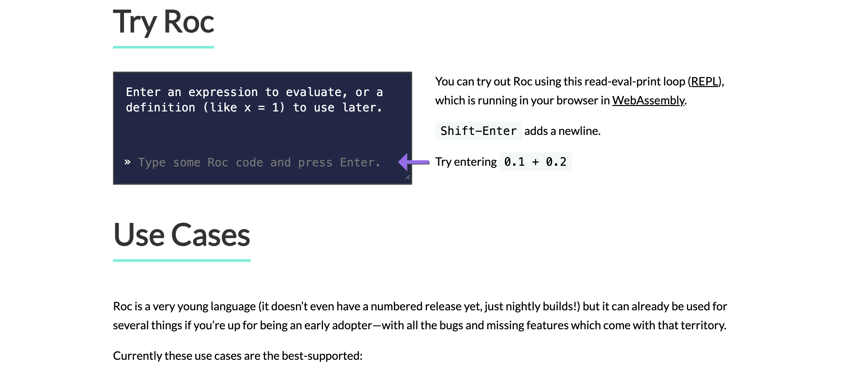868x372 pixels.
Task: Select the Use Cases heading
Action: pos(182,235)
